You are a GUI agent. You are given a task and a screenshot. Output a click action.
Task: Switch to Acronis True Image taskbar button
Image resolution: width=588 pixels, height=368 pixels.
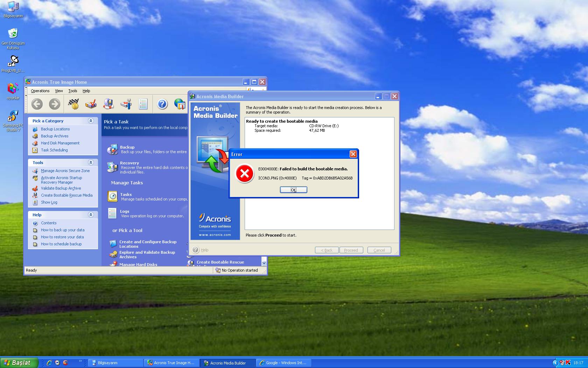point(172,363)
